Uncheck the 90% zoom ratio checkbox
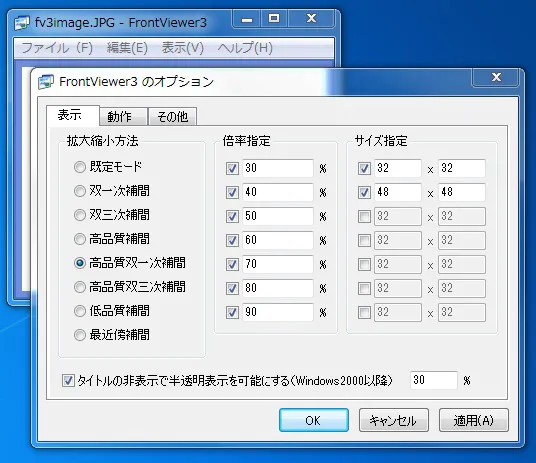Viewport: 536px width, 463px height. tap(232, 312)
